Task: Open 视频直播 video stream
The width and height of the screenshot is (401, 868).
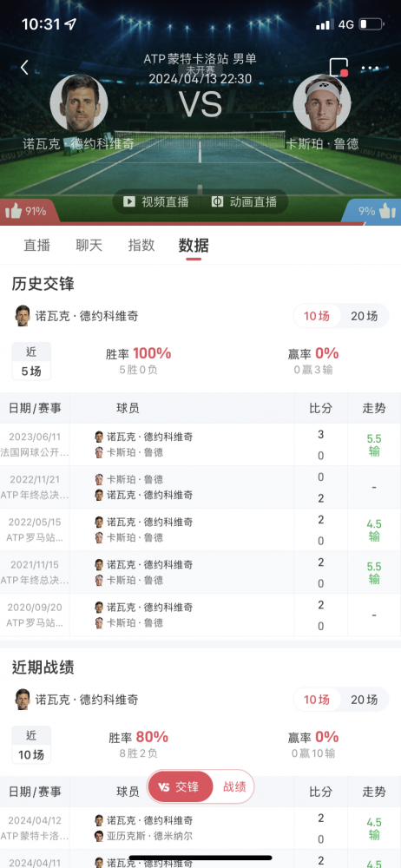Action: tap(156, 201)
